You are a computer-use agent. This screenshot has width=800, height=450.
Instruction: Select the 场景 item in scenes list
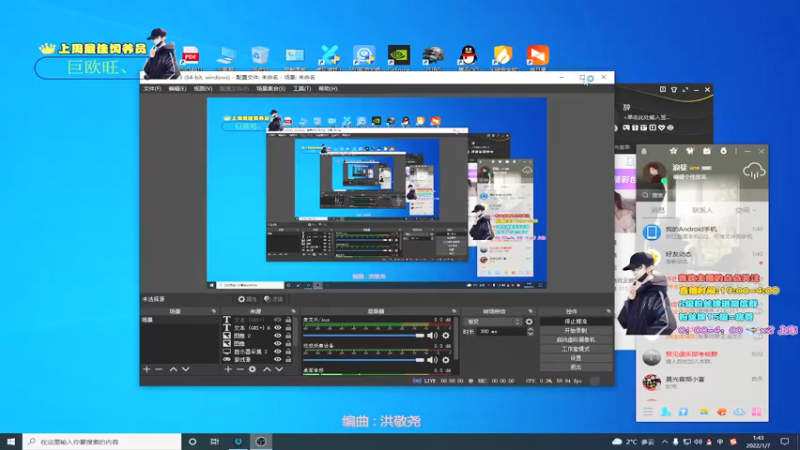pyautogui.click(x=180, y=320)
